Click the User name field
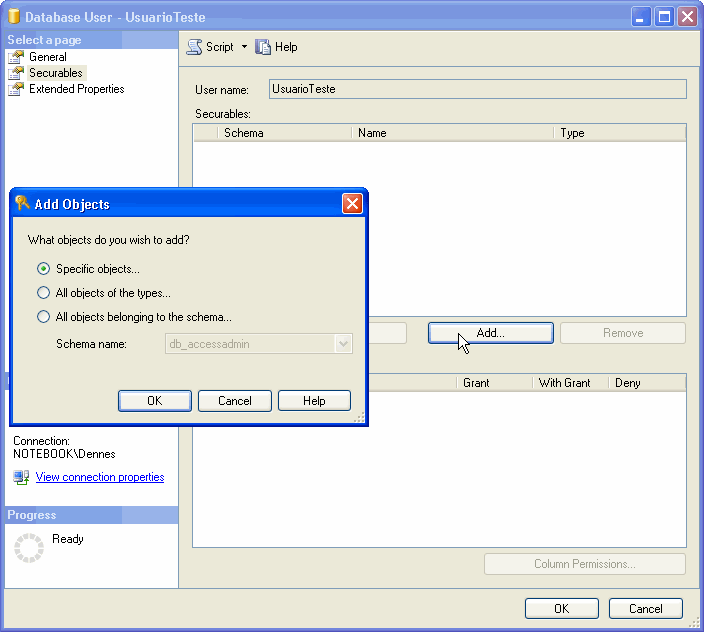 tap(477, 89)
